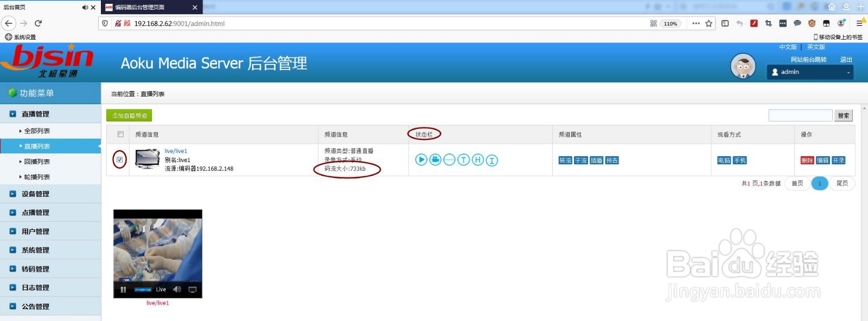This screenshot has width=868, height=321.
Task: Open the account profile toolbar icon
Action: coord(841,23)
